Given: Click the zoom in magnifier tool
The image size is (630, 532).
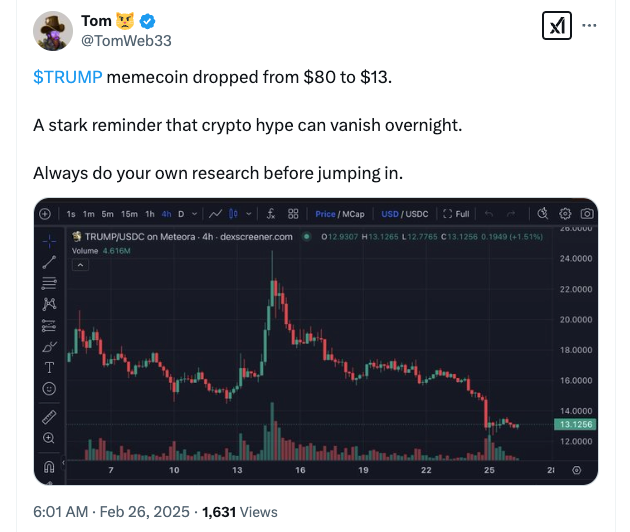Looking at the screenshot, I should point(49,438).
